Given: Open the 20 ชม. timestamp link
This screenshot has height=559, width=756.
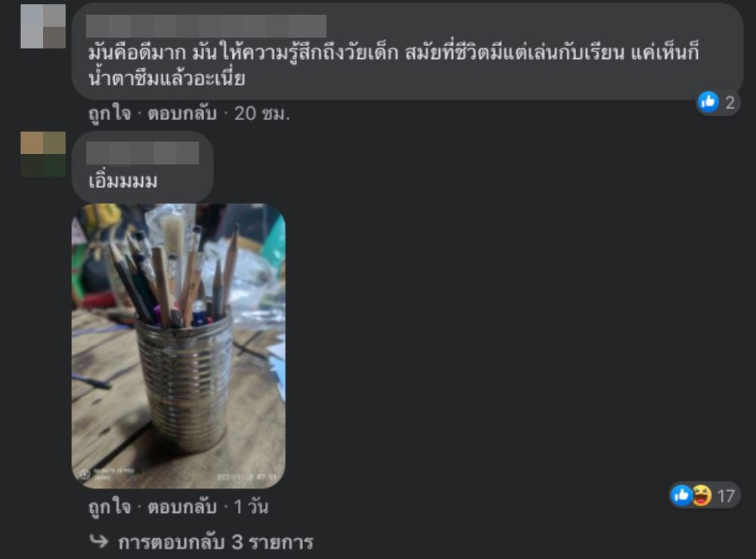Looking at the screenshot, I should click(262, 114).
